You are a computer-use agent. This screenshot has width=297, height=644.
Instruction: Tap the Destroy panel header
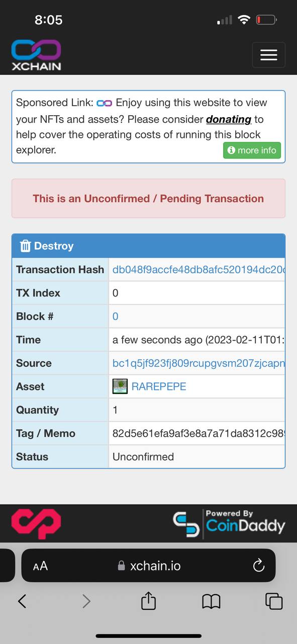148,246
